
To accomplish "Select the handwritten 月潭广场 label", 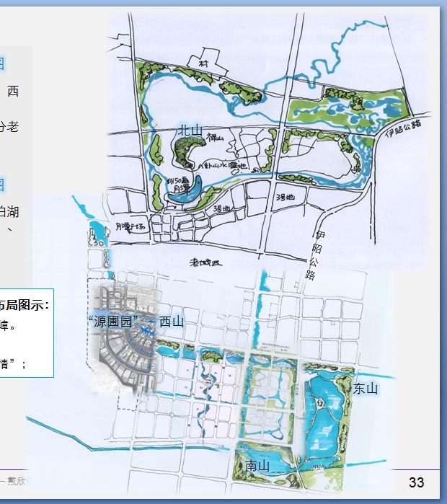I will point(130,227).
